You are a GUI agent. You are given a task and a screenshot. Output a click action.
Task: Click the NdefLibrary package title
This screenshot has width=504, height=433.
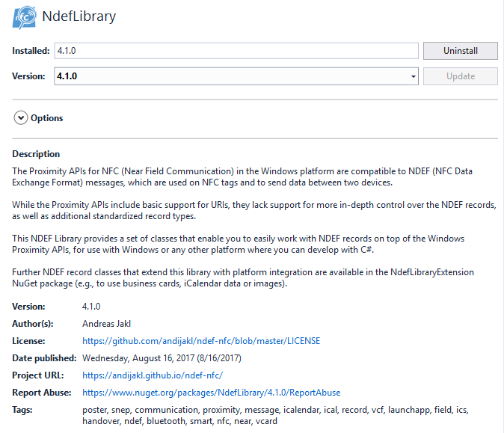pos(79,16)
